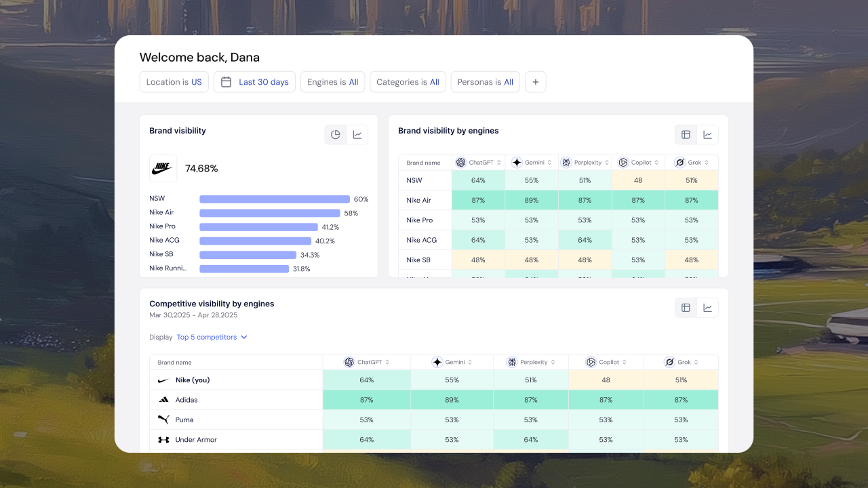This screenshot has width=868, height=488.
Task: Click the '48' Copilot cell in the NSW row
Action: pyautogui.click(x=638, y=180)
